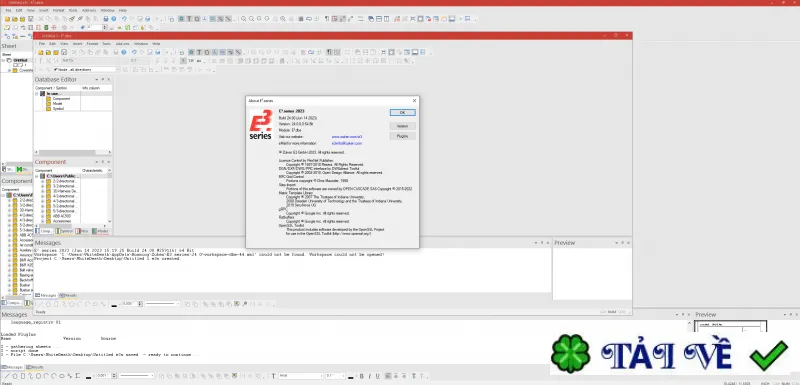Expand Ball valve folder in back Component tree

pos(9,270)
